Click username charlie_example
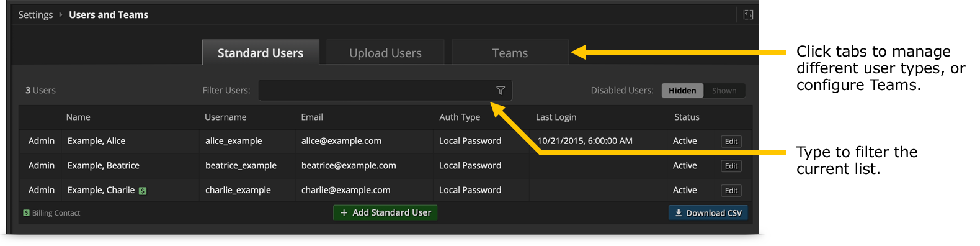The image size is (980, 246). [238, 190]
